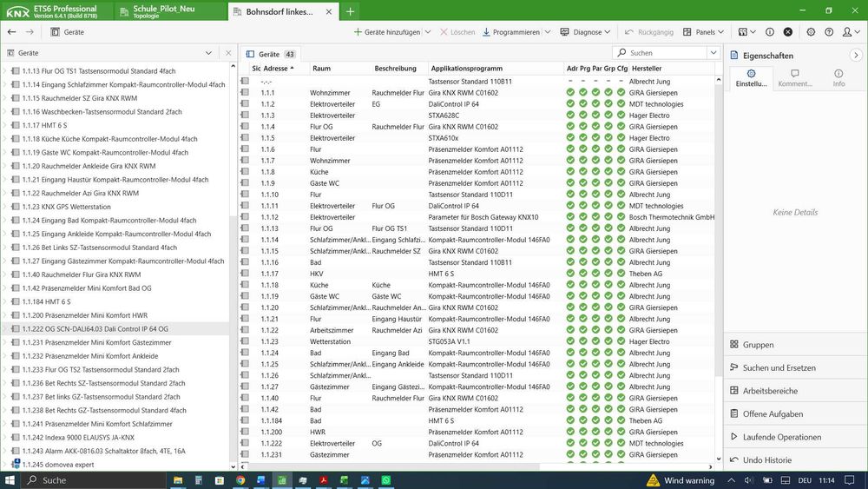Open the Offene Aufgaben panel

795,413
